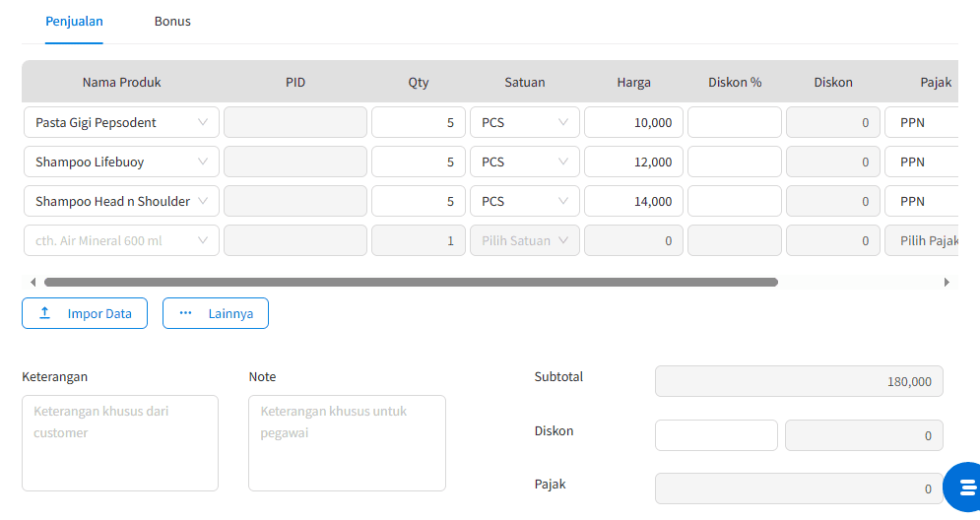Click the scroll-left arrow of the table
The image size is (980, 520).
click(x=33, y=283)
